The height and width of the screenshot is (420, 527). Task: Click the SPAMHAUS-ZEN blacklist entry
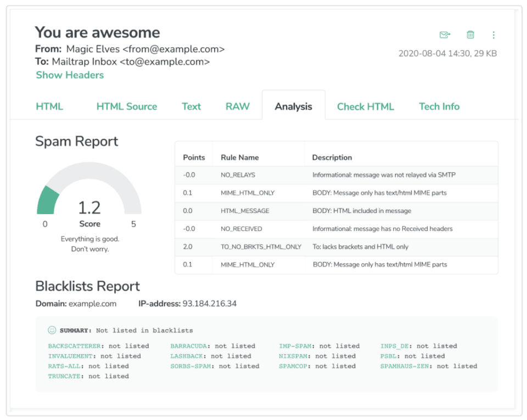pyautogui.click(x=405, y=366)
